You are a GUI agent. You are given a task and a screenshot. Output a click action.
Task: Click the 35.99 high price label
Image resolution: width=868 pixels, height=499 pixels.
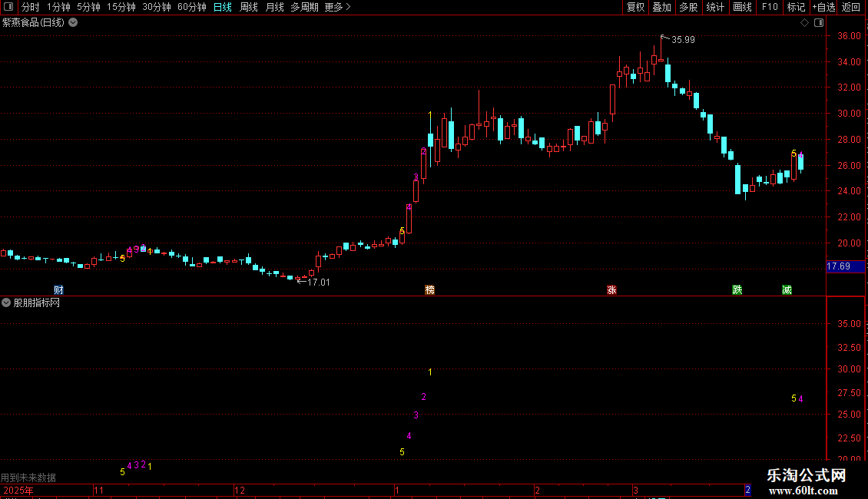pos(683,40)
